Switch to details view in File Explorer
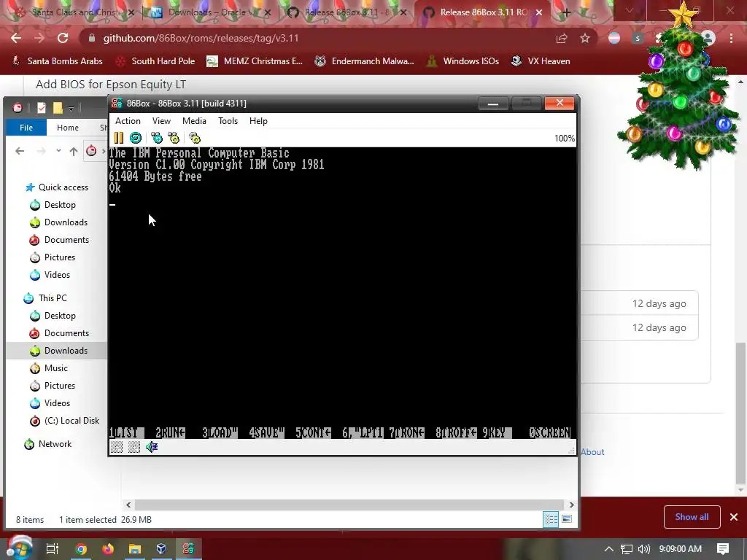Image resolution: width=747 pixels, height=560 pixels. 551,519
